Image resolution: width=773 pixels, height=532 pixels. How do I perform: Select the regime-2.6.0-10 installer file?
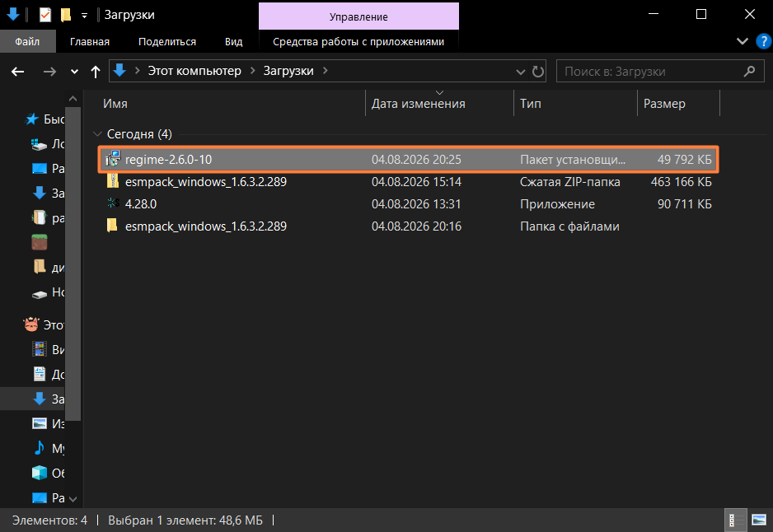(408, 160)
